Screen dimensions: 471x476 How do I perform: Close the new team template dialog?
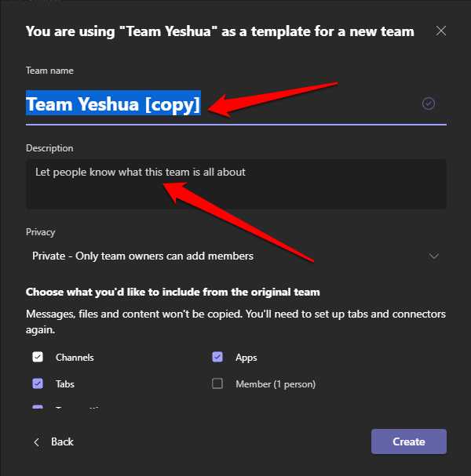tap(441, 31)
